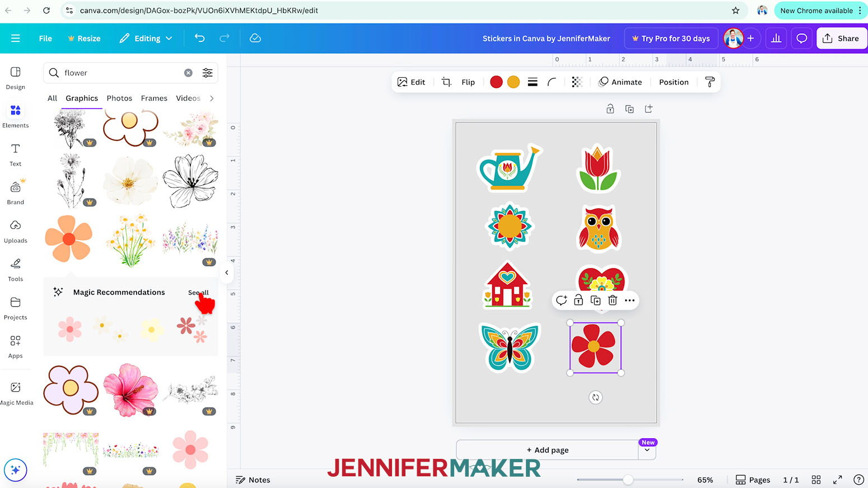868x488 pixels.
Task: Add a comment on selected flower
Action: tap(561, 301)
